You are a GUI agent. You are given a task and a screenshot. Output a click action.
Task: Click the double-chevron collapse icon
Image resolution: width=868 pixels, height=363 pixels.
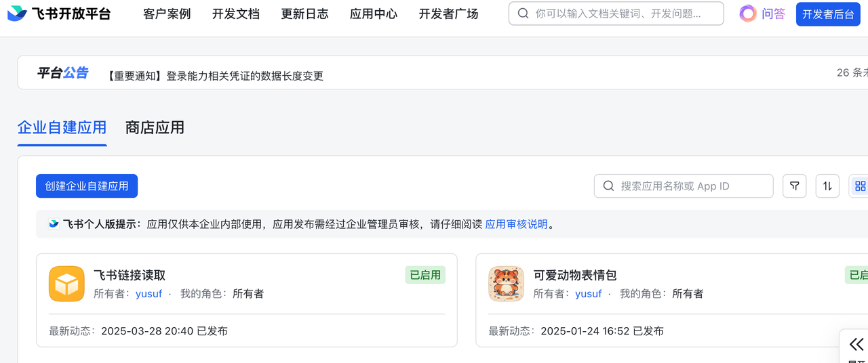point(857,344)
